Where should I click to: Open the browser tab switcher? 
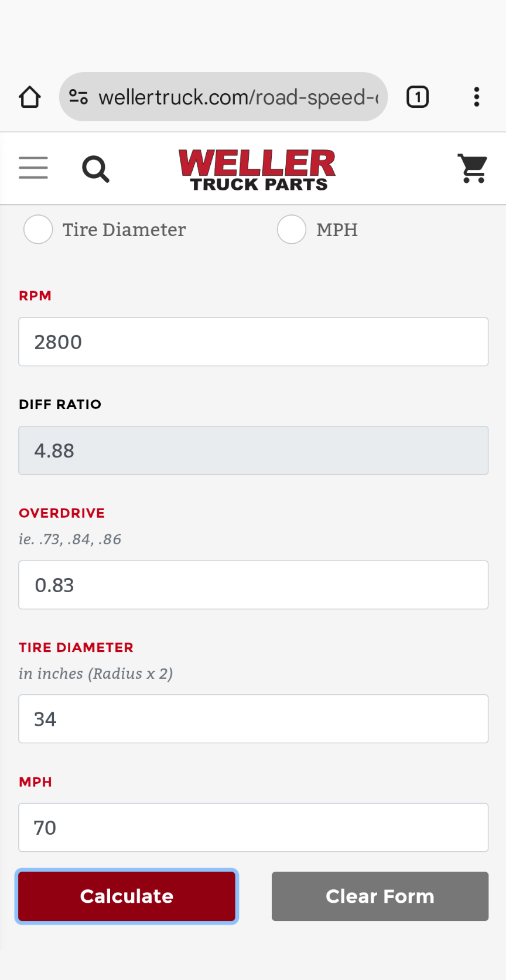418,97
